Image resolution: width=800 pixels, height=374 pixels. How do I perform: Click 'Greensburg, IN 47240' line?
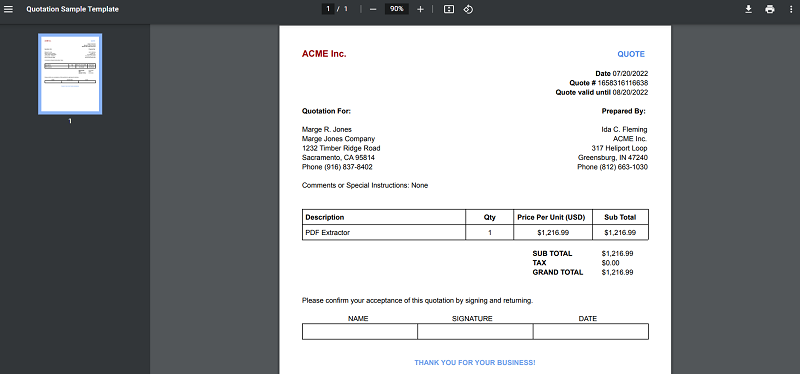pos(613,158)
